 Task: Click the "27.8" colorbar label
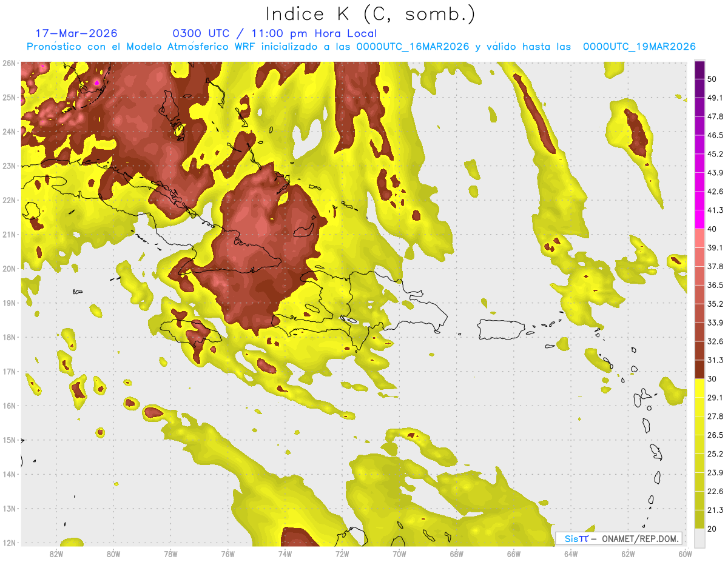(x=715, y=416)
